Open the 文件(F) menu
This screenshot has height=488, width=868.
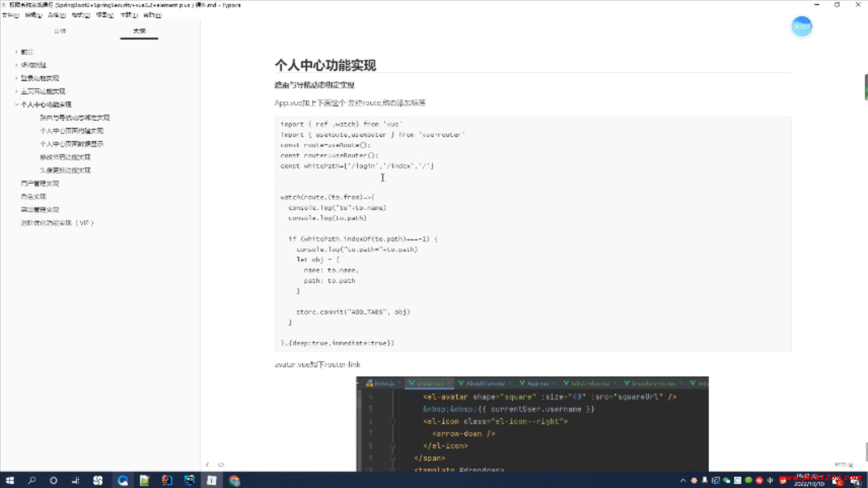click(x=10, y=15)
